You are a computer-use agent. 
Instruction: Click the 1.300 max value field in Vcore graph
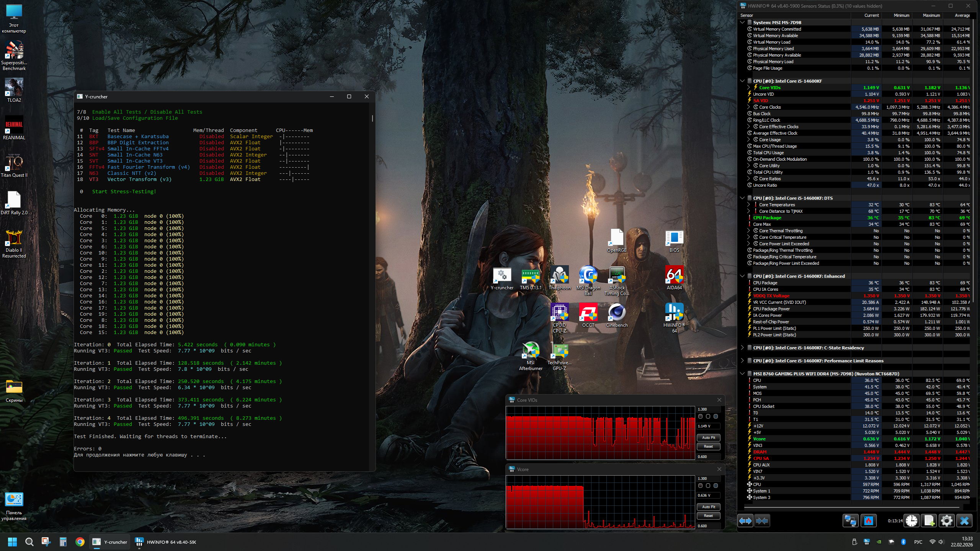708,478
